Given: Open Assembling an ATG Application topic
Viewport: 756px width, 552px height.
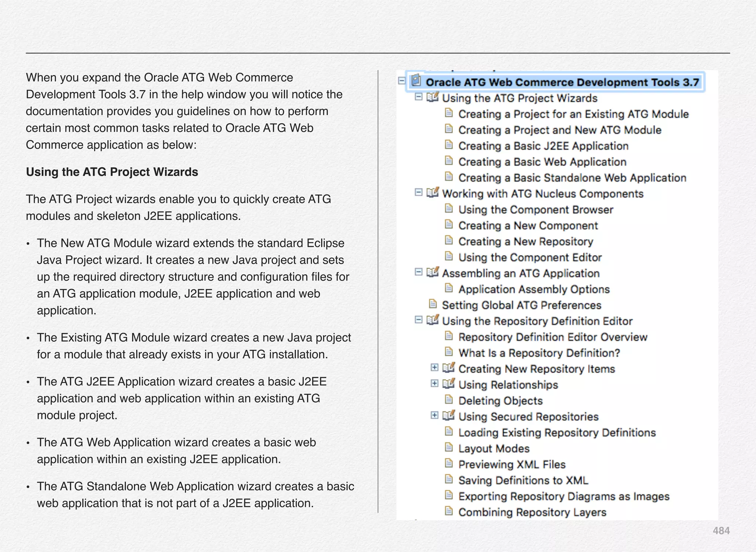Looking at the screenshot, I should point(521,273).
